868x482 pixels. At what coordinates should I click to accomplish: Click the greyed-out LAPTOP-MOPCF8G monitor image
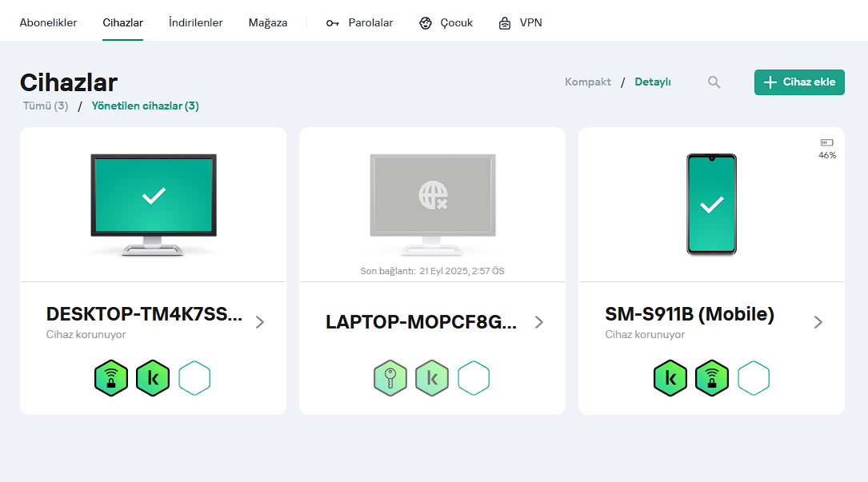[433, 204]
